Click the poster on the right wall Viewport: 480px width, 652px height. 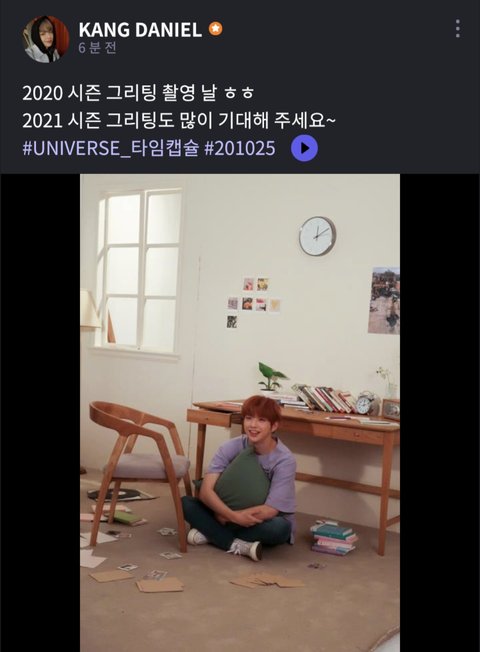click(x=384, y=300)
